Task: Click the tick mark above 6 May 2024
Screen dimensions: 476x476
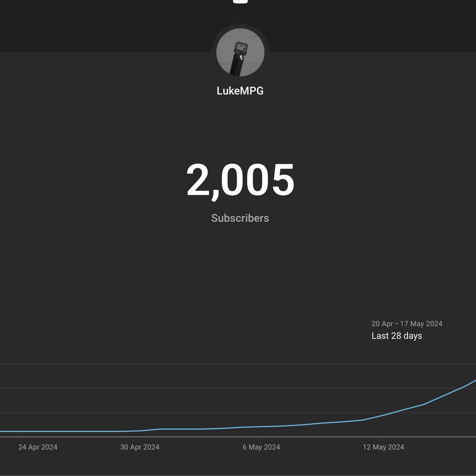Action: [261, 438]
